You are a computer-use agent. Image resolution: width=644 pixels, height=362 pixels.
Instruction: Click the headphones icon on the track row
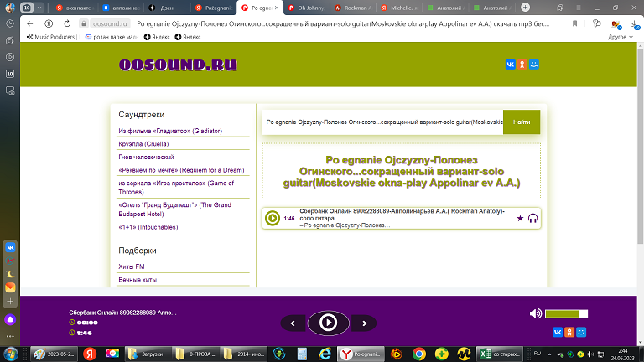tap(532, 218)
